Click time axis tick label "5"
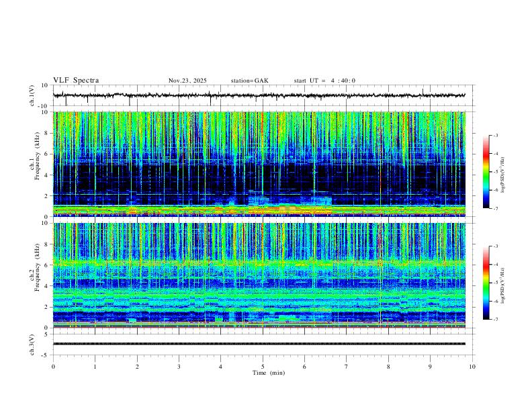 [x=263, y=367]
